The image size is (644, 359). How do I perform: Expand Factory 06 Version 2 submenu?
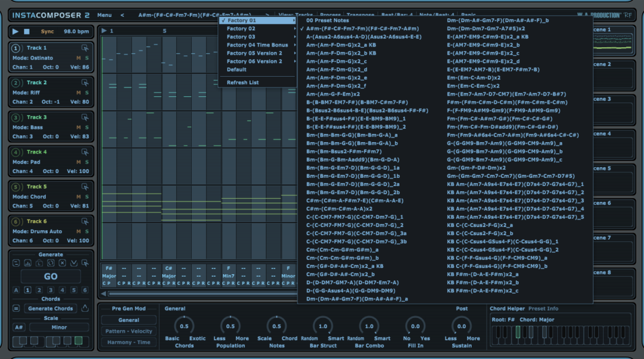[257, 62]
